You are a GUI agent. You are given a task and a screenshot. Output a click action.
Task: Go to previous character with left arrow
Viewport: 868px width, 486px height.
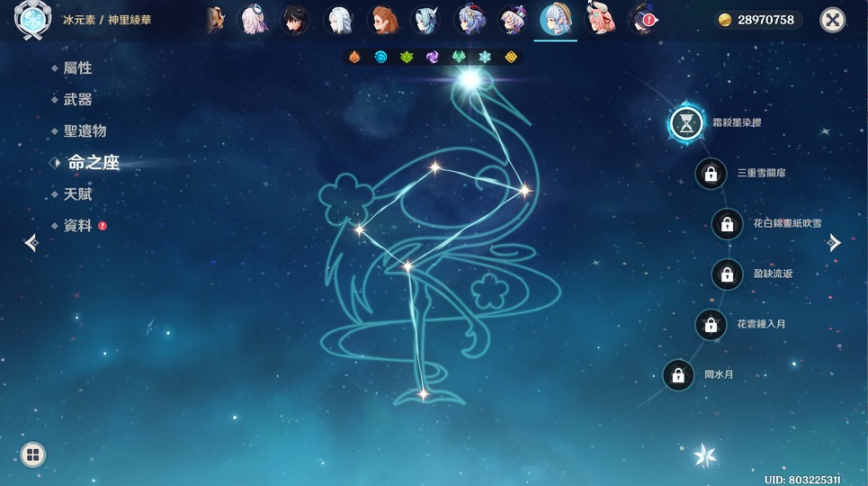(x=31, y=242)
